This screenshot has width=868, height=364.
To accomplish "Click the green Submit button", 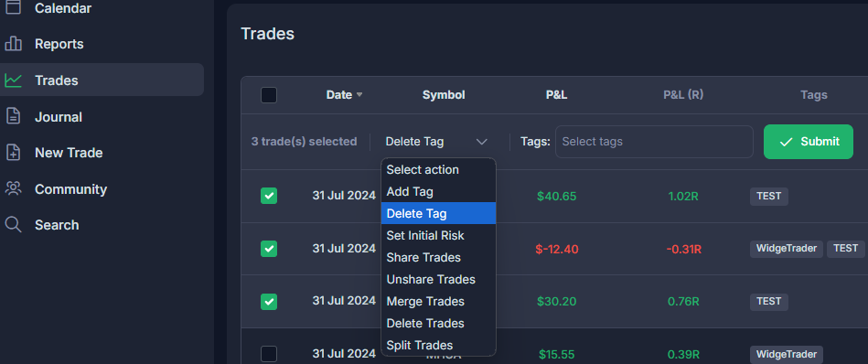I will click(x=809, y=142).
